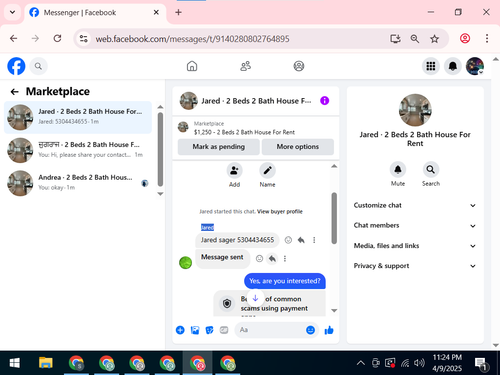Viewport: 500px width, 375px height.
Task: Click Mark as pending button
Action: (219, 147)
